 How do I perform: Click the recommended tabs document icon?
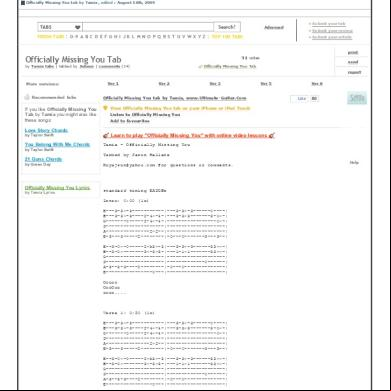pyautogui.click(x=27, y=97)
